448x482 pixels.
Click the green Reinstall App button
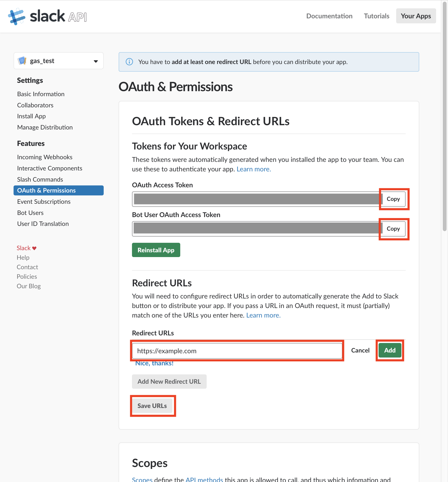click(x=156, y=250)
